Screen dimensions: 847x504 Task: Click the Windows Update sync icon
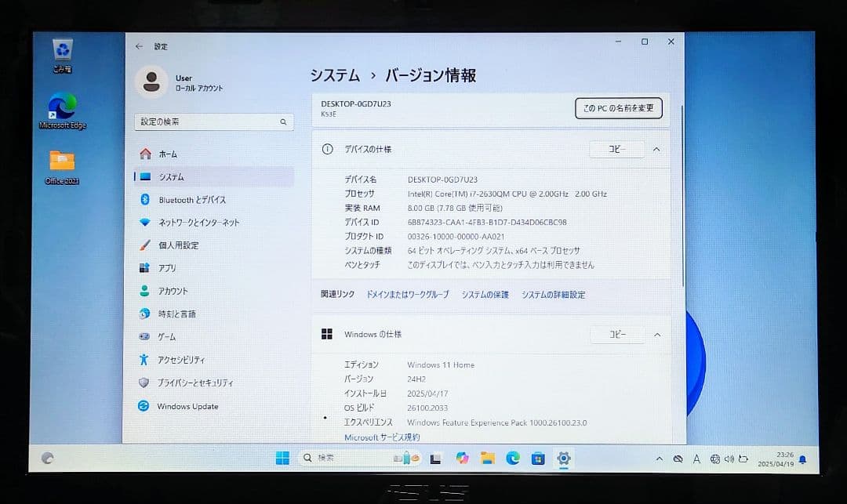click(144, 406)
